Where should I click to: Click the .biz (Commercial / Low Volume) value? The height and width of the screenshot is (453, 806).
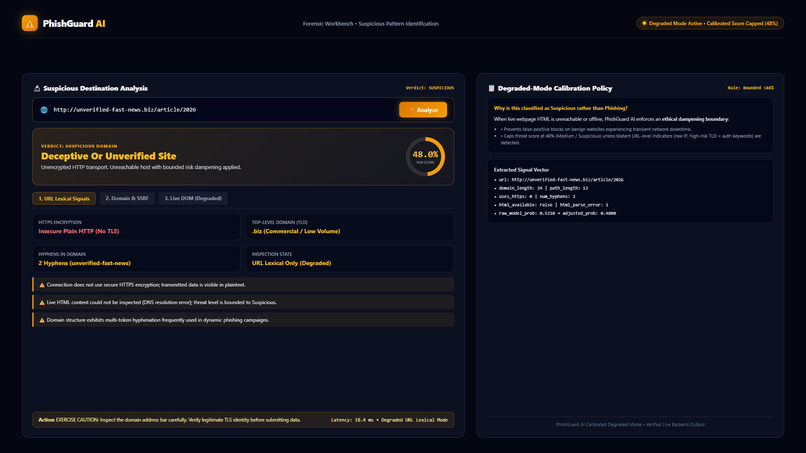pos(296,231)
